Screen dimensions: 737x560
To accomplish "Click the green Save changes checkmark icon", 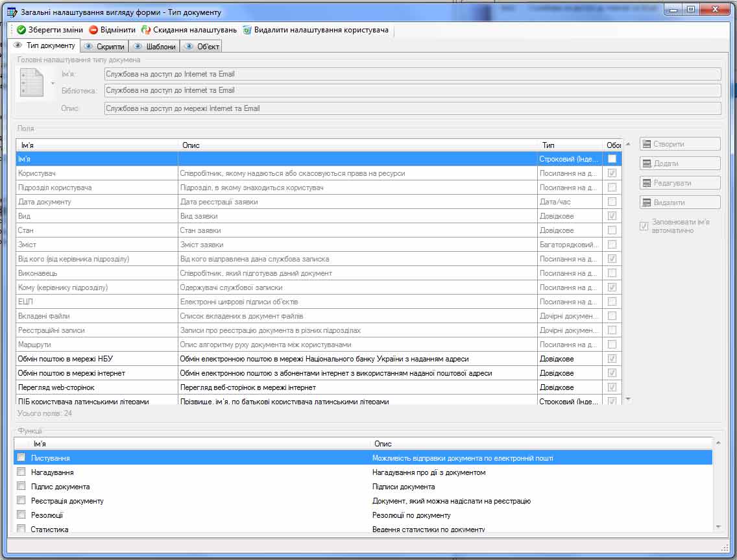I will pyautogui.click(x=21, y=30).
